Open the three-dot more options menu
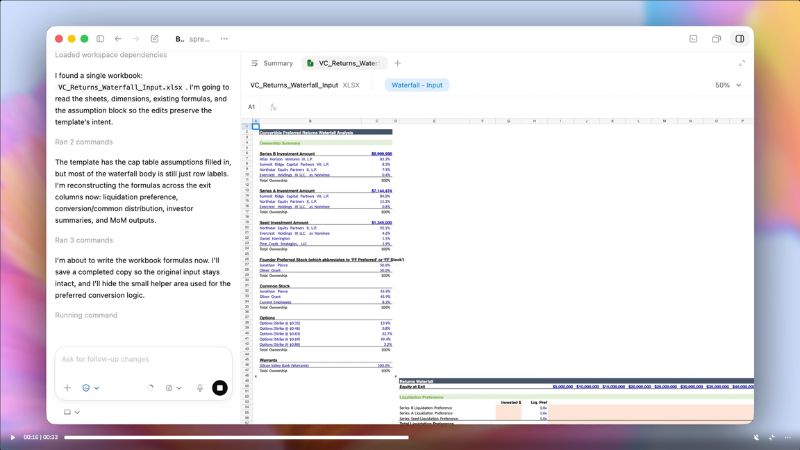The image size is (800, 450). (x=224, y=39)
